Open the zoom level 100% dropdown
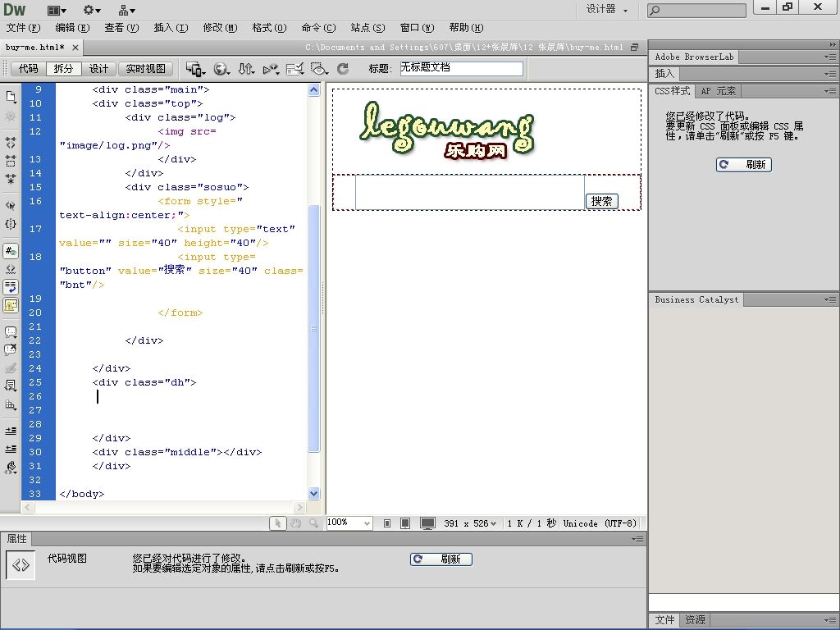840x630 pixels. 366,523
